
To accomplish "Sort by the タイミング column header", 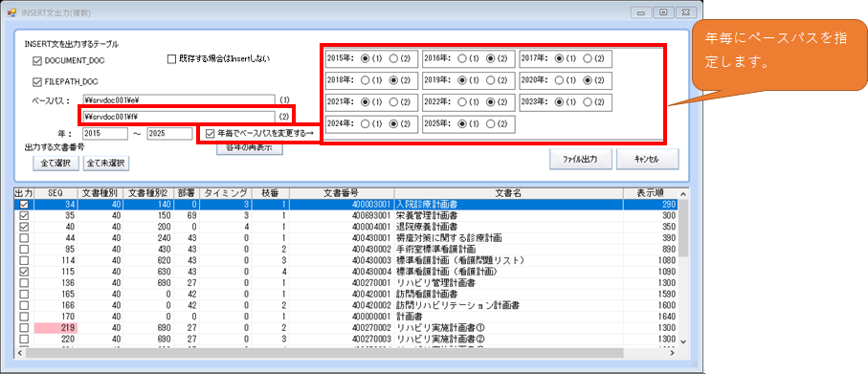I will click(x=226, y=193).
